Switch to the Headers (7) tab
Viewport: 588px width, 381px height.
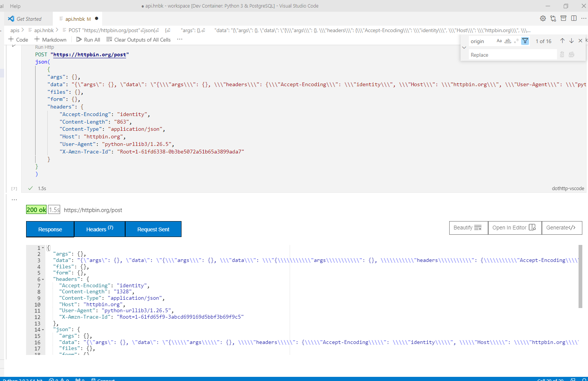(x=99, y=229)
